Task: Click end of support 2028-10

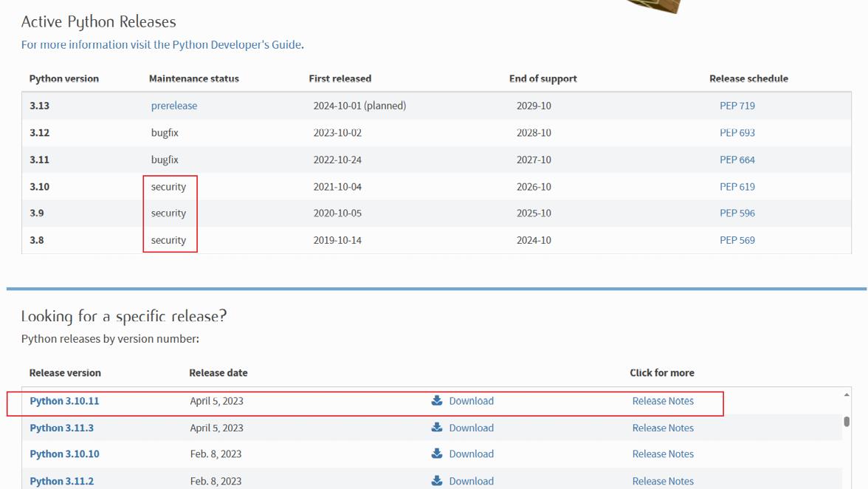Action: click(x=534, y=132)
